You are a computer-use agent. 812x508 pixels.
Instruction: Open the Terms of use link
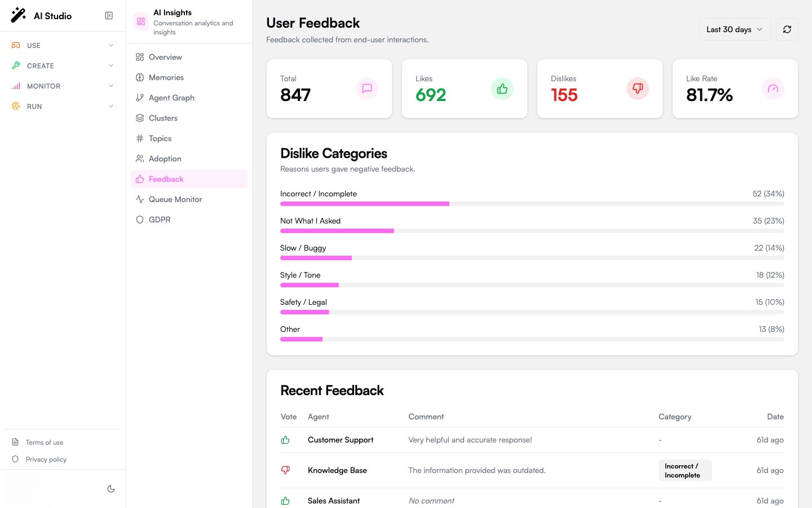[x=45, y=443]
